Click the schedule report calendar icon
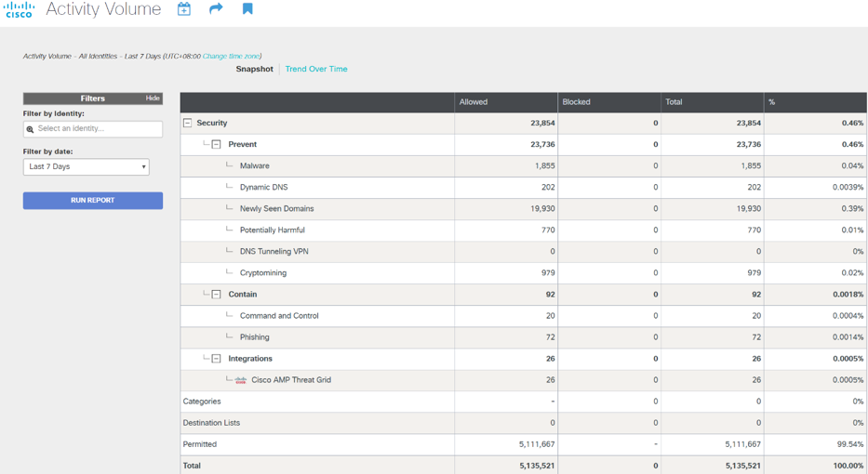Image resolution: width=868 pixels, height=474 pixels. click(184, 9)
